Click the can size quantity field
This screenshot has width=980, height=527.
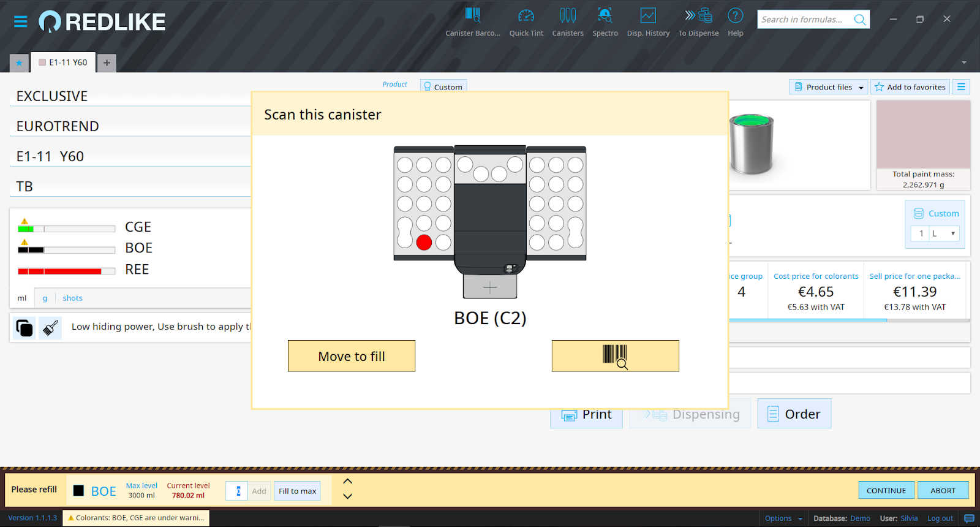pyautogui.click(x=920, y=233)
